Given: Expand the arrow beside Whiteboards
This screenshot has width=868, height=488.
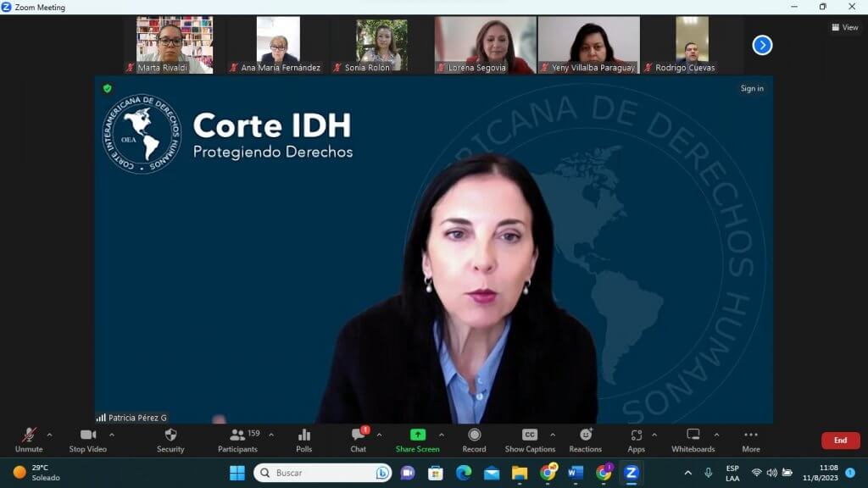Looking at the screenshot, I should point(716,435).
